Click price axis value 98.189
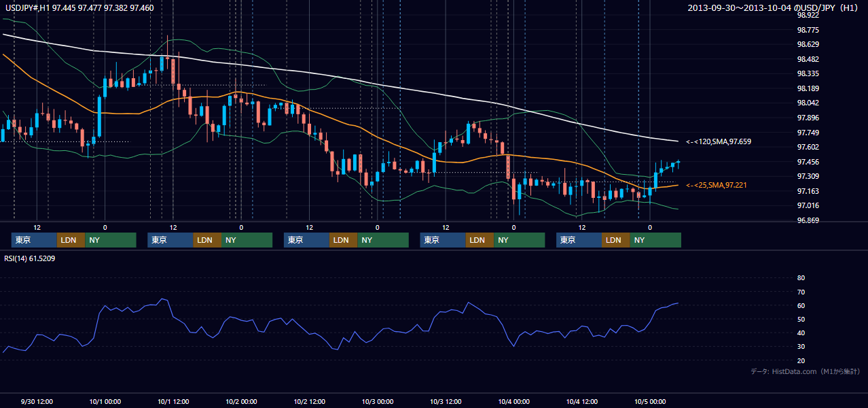868x408 pixels. (808, 88)
